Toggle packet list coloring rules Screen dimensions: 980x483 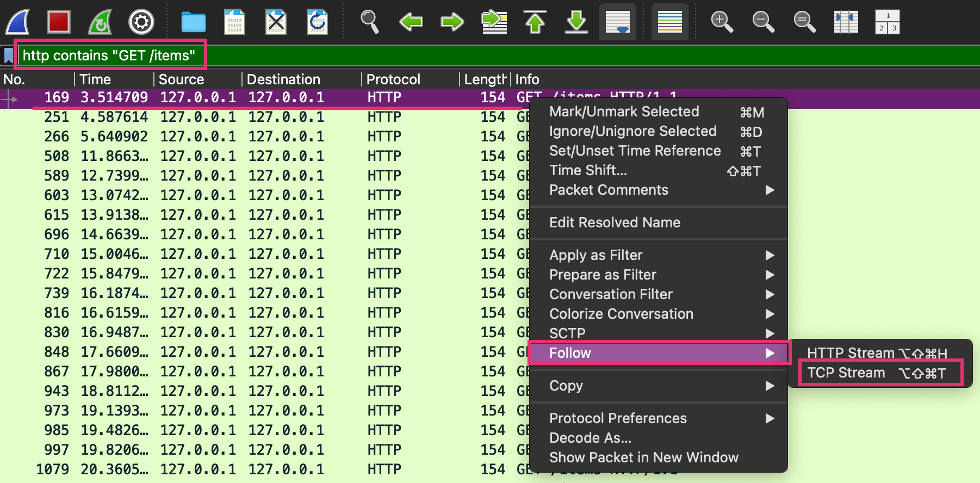(x=670, y=22)
